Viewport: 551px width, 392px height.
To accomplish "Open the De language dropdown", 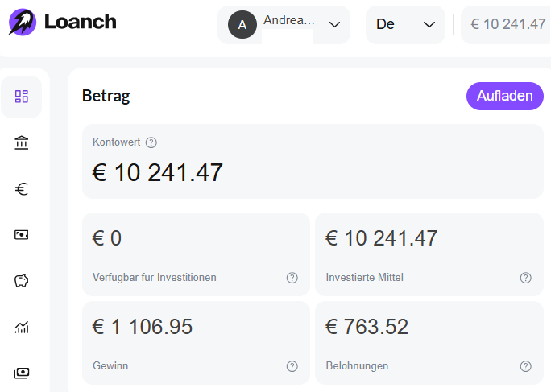I will coord(405,25).
